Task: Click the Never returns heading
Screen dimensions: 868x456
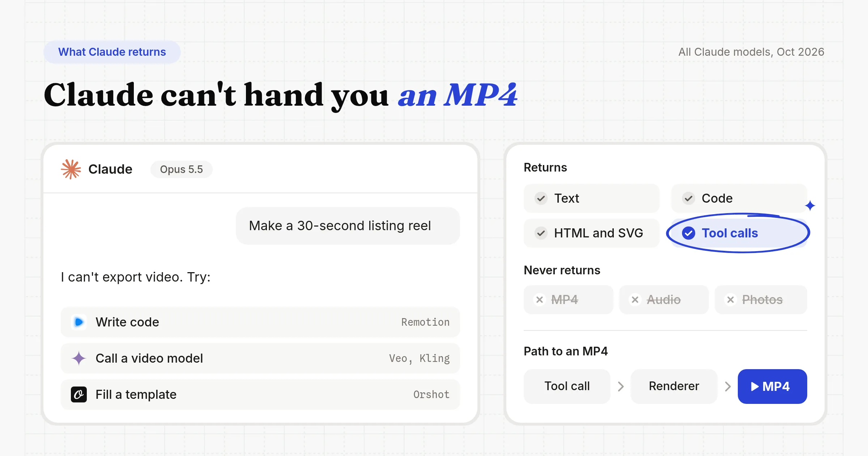Action: click(562, 270)
